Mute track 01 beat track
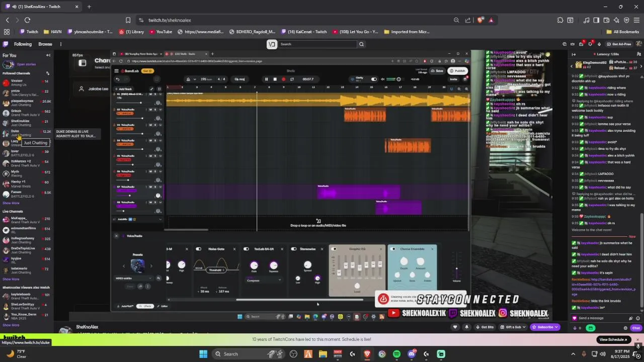 tap(150, 94)
